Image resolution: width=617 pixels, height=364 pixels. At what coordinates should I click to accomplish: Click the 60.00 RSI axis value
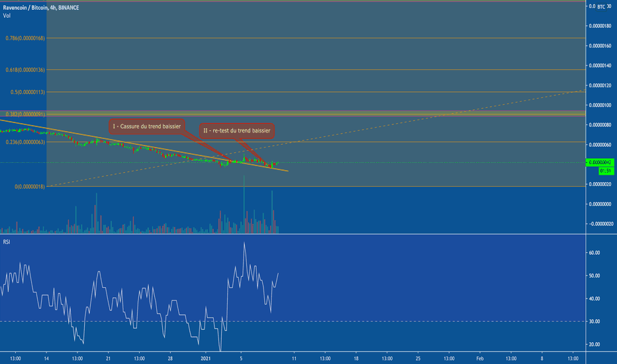pos(594,253)
